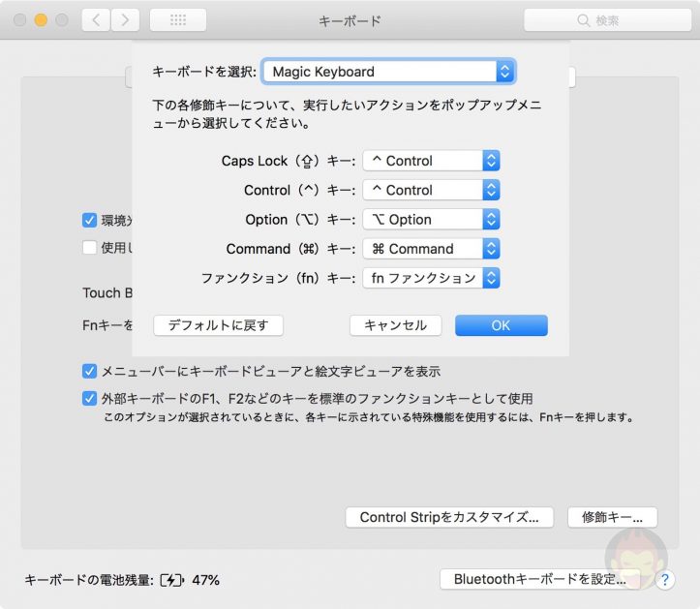The height and width of the screenshot is (609, 700).
Task: Show all preferences via the grid icon
Action: click(x=178, y=20)
